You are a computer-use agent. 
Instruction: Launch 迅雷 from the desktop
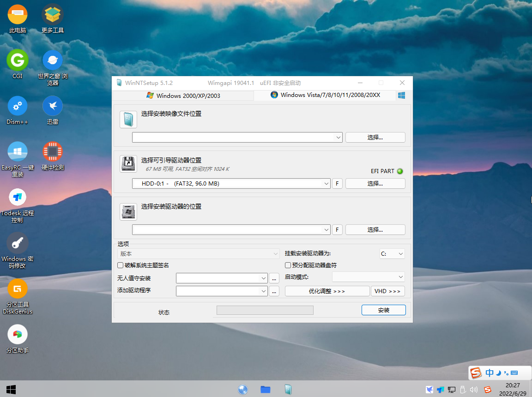[52, 106]
